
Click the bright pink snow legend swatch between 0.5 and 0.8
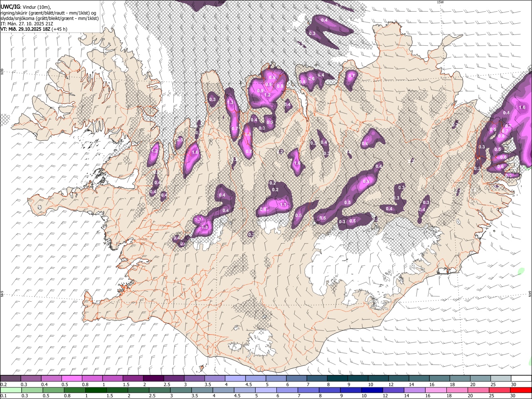[71, 379]
